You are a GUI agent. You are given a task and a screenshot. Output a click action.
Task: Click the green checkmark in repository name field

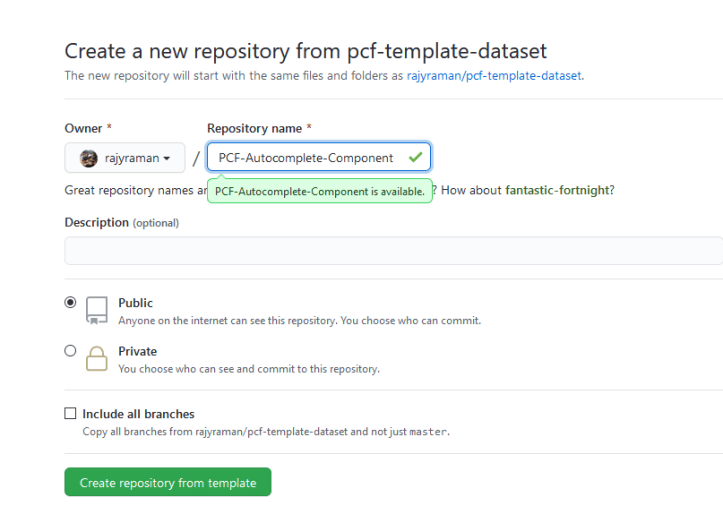pos(415,157)
